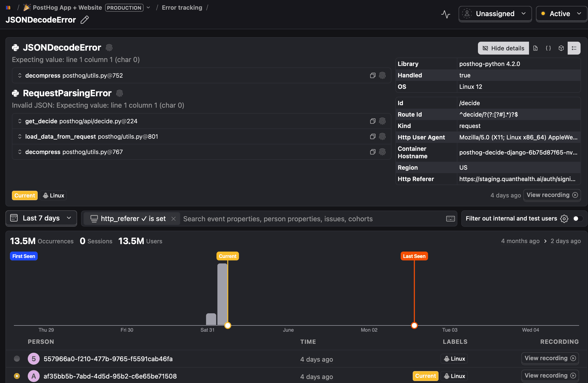
Task: Open the PostHog App + Website breadcrumb
Action: (x=67, y=8)
